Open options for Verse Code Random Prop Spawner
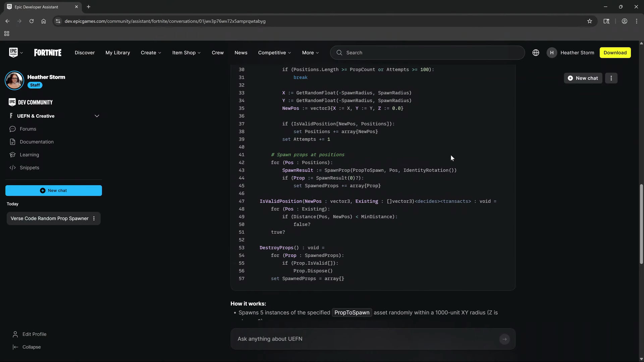The image size is (644, 362). [x=94, y=219]
